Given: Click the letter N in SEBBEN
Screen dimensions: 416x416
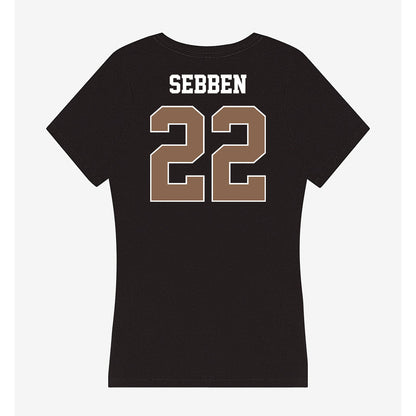Looking at the screenshot, I should [239, 84].
